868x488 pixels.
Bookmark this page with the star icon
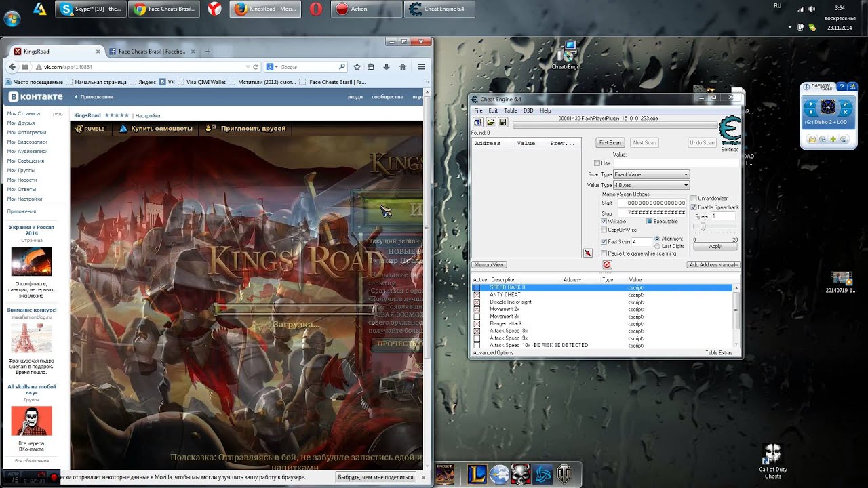pos(357,67)
